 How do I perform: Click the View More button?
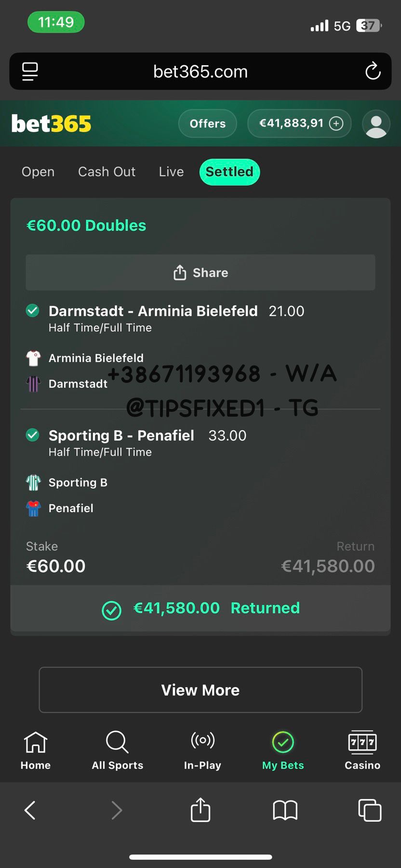click(200, 690)
